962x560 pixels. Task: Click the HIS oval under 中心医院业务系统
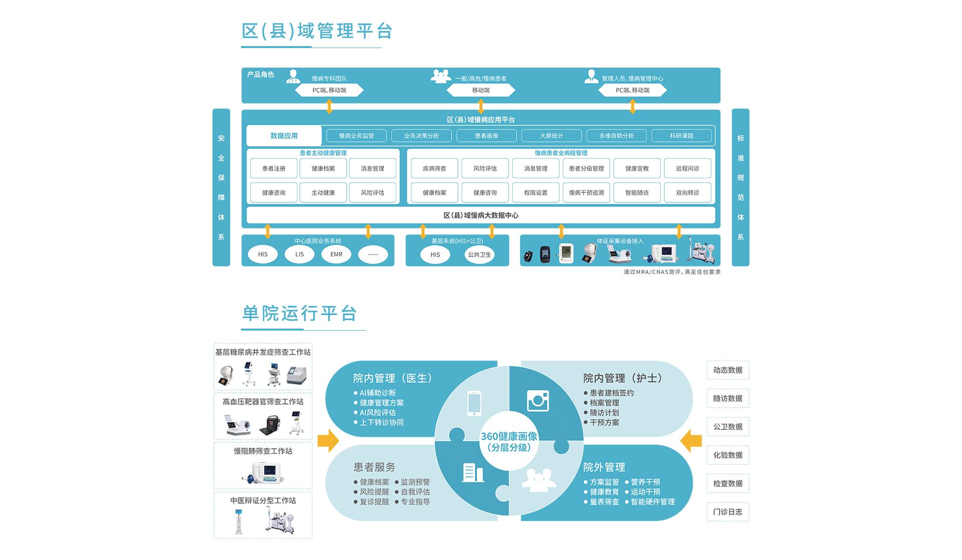click(263, 254)
